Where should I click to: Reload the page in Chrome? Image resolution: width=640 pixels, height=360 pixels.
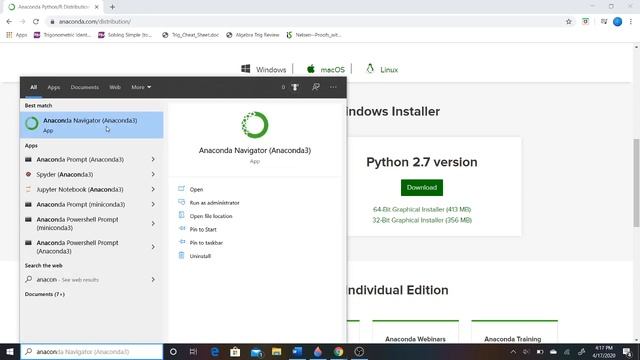coord(36,22)
